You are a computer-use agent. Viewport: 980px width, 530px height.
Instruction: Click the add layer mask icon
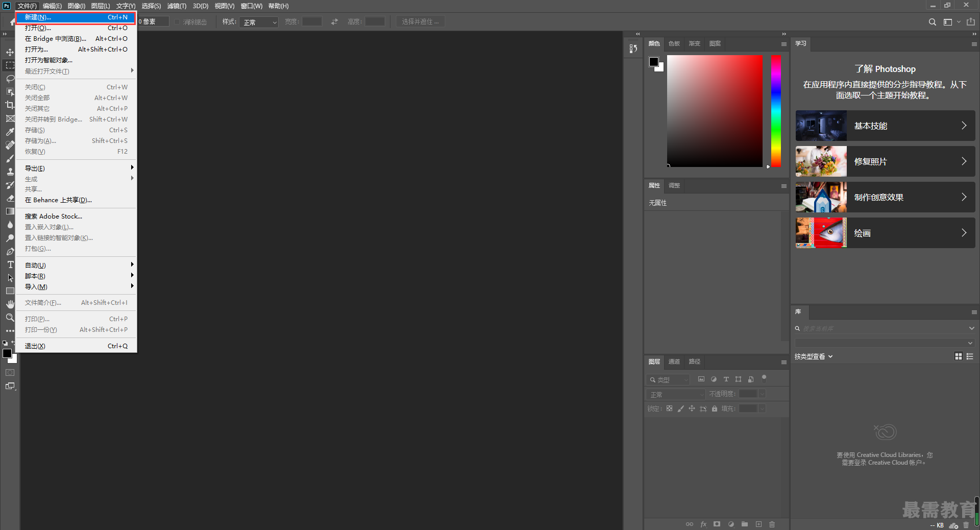pyautogui.click(x=717, y=524)
